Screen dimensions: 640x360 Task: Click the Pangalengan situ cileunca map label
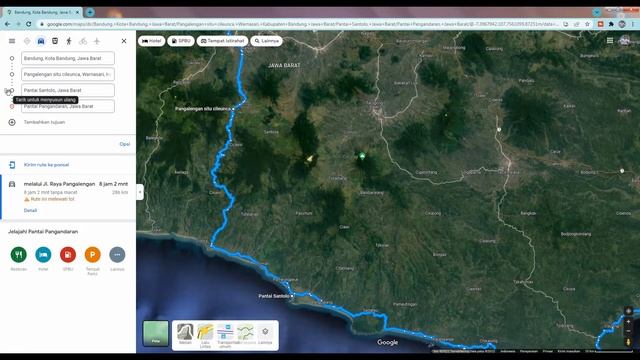(202, 109)
